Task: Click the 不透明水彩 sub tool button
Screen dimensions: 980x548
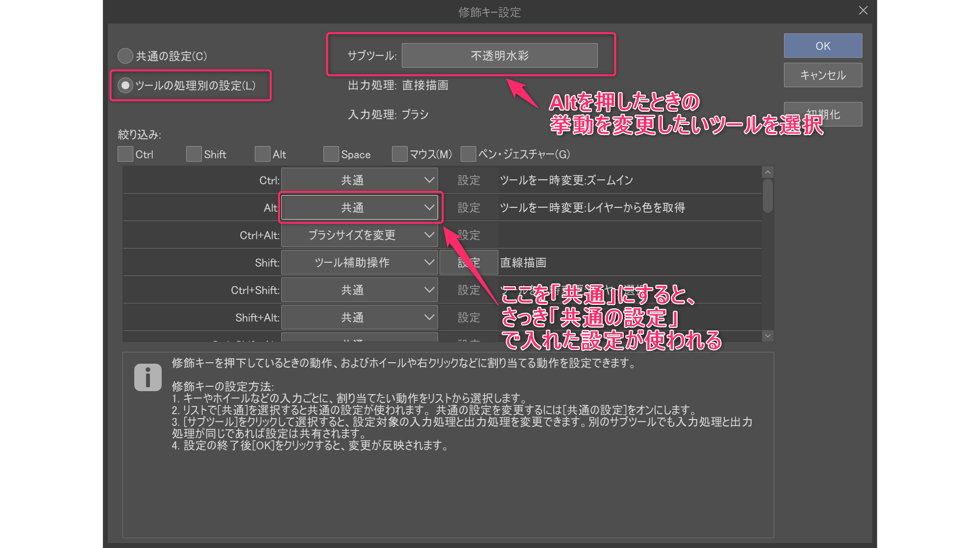Action: click(x=499, y=55)
